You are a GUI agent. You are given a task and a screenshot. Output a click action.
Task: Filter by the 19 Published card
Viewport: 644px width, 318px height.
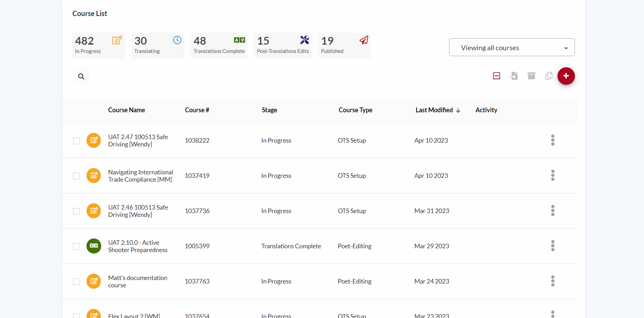(x=344, y=45)
